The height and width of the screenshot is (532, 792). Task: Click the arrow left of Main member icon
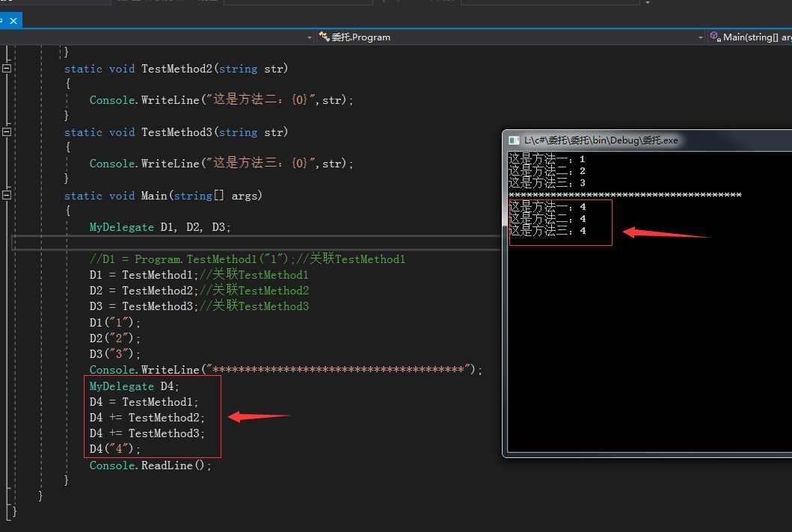click(701, 38)
